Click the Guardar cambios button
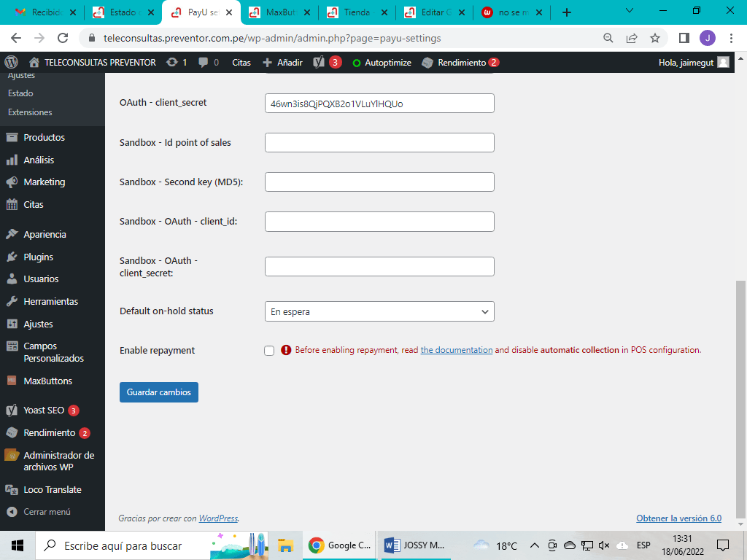The image size is (747, 560). (158, 392)
